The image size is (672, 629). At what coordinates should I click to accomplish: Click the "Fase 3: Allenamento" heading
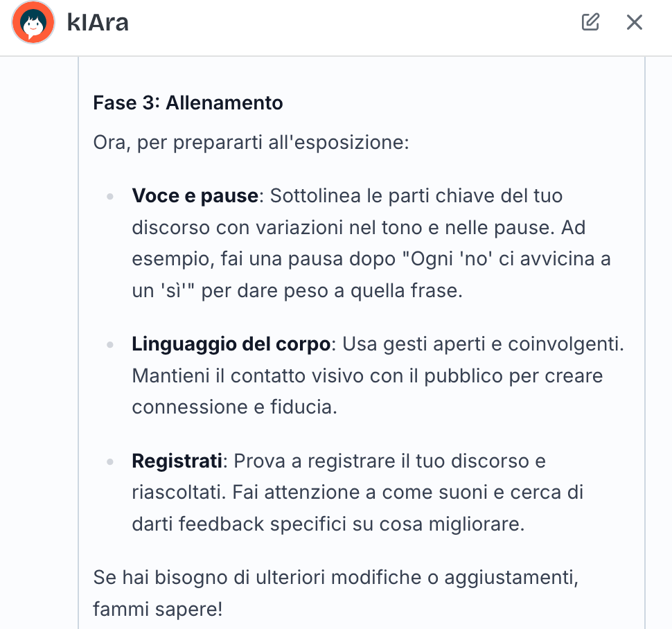[188, 103]
